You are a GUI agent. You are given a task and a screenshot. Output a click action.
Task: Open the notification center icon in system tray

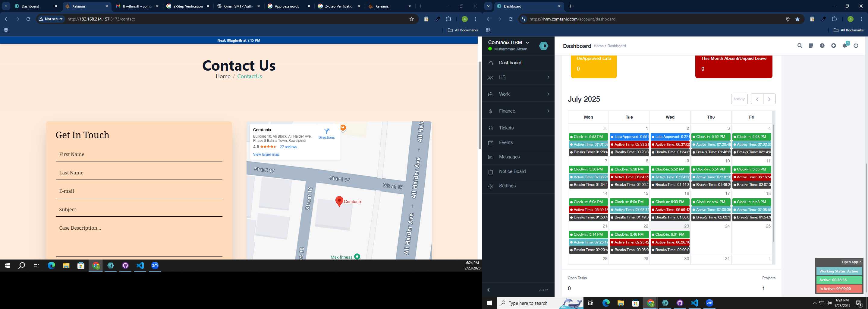click(x=859, y=303)
